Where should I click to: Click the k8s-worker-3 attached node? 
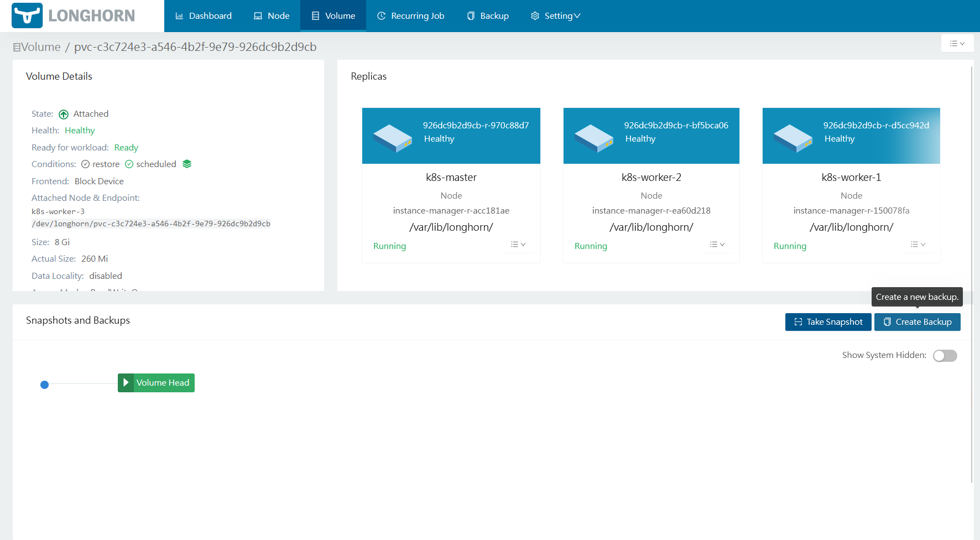tap(58, 212)
